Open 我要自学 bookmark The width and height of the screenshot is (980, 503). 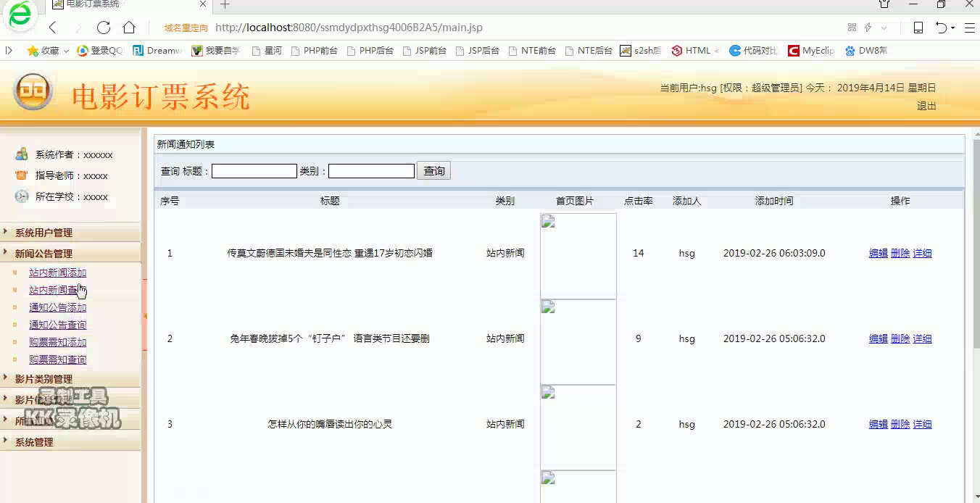[x=215, y=51]
